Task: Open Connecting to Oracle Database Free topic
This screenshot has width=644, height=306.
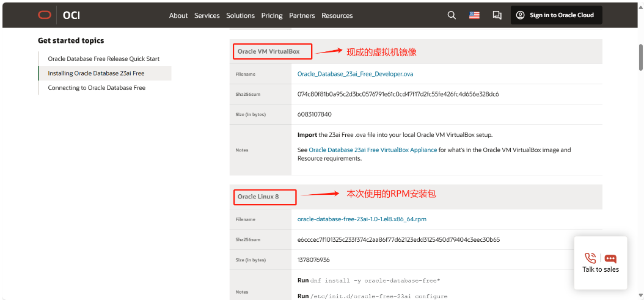Action: tap(97, 87)
